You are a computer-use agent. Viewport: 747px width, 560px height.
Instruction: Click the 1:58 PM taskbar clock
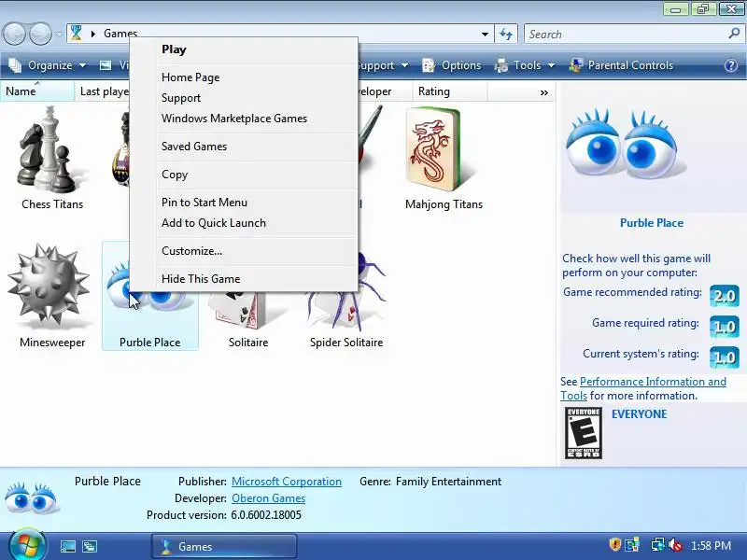711,546
